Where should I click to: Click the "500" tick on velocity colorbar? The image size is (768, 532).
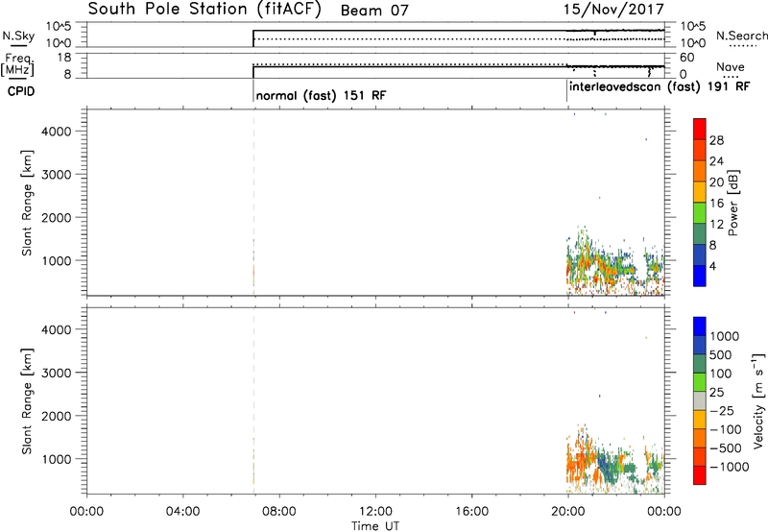coord(719,355)
